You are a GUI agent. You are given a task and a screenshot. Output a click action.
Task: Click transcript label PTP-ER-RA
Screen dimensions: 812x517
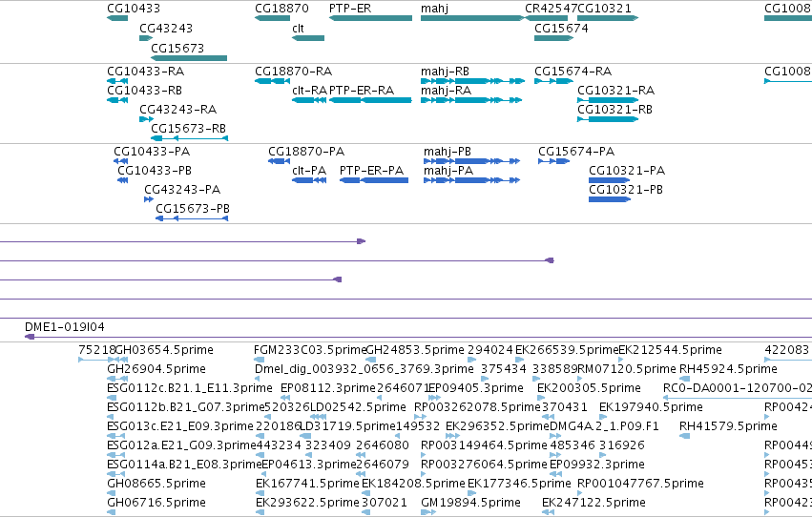362,91
